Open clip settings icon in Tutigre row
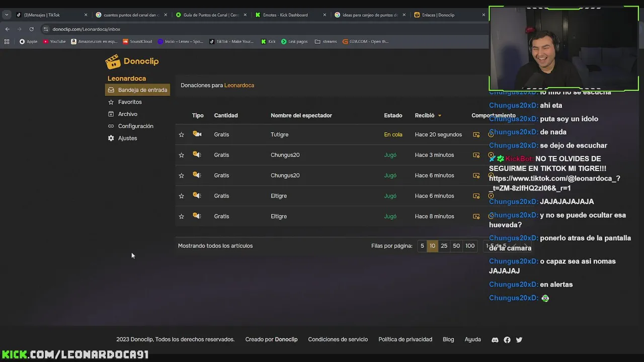644x362 pixels. (x=476, y=135)
